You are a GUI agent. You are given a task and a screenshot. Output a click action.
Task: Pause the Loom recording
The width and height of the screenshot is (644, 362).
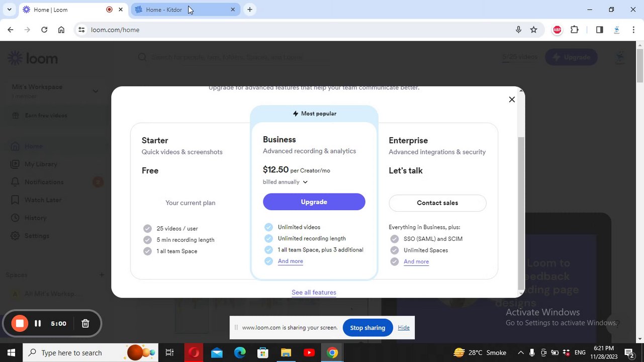click(x=38, y=323)
